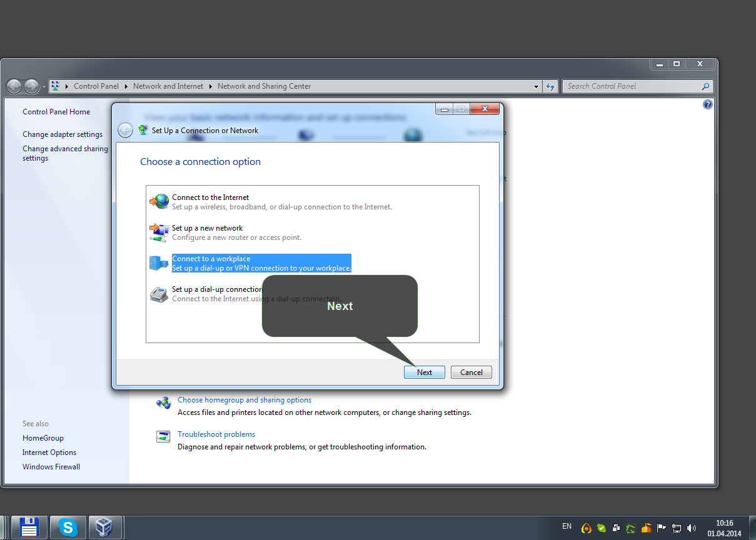Click the blue help question mark icon
Viewport: 756px width, 540px height.
point(707,104)
